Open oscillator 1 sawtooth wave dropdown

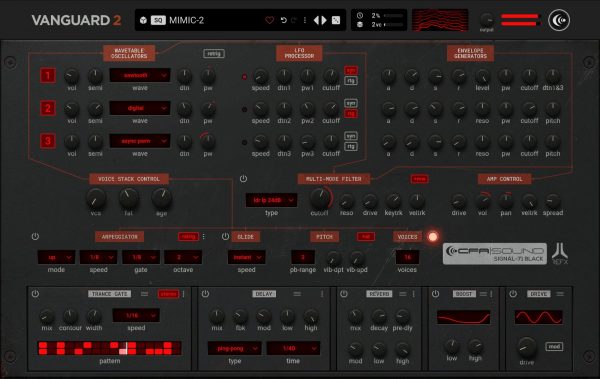click(x=140, y=75)
